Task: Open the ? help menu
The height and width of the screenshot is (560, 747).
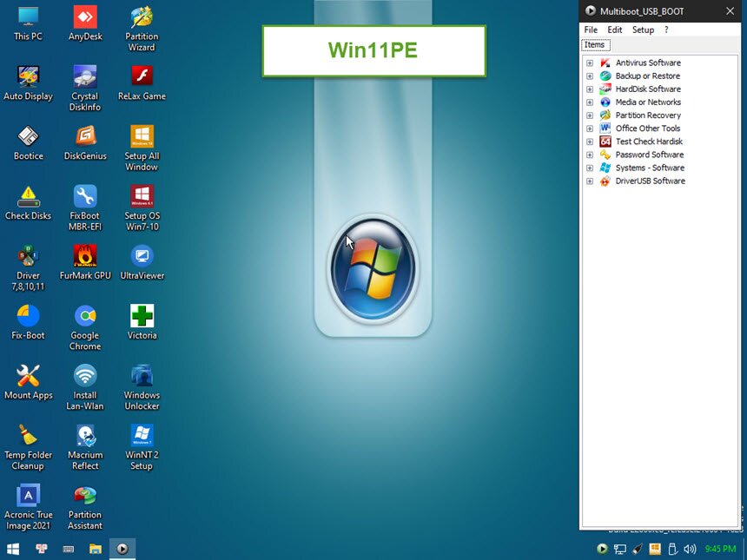Action: click(666, 30)
